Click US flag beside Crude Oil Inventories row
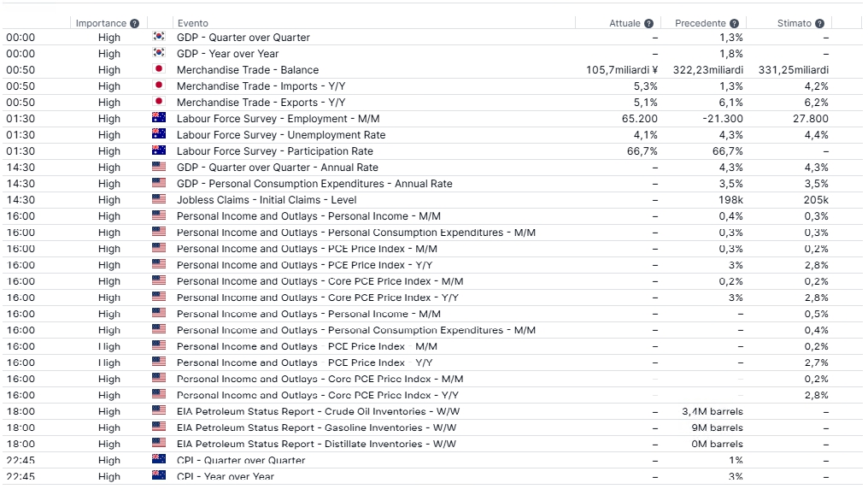This screenshot has width=868, height=495. pos(158,411)
